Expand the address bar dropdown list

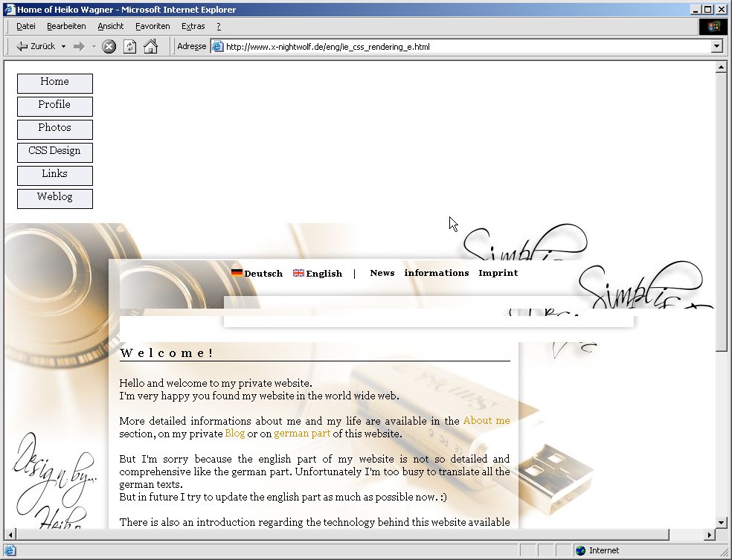click(x=716, y=46)
